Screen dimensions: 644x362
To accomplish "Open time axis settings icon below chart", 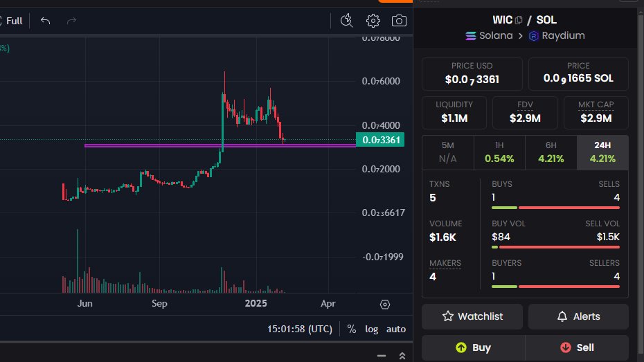I will [385, 305].
